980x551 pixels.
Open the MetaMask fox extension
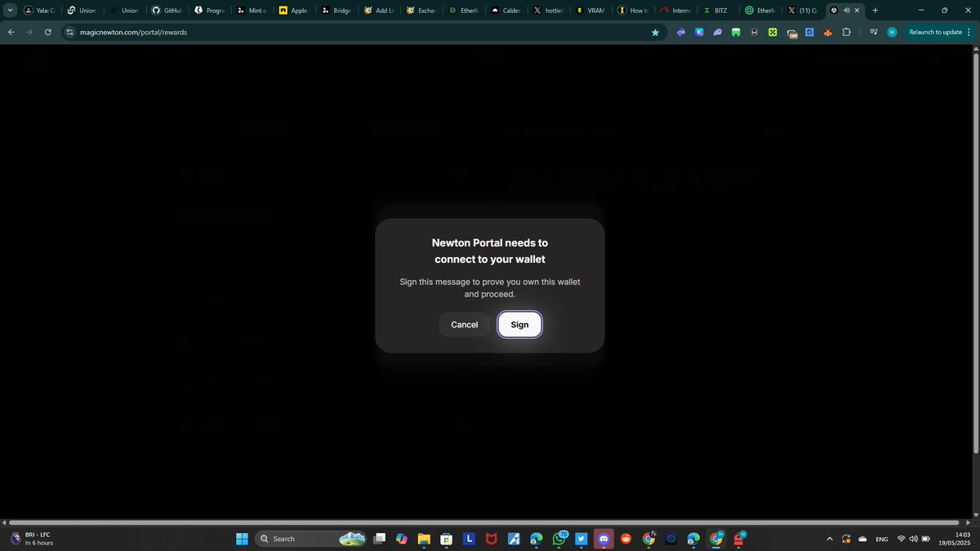(826, 32)
